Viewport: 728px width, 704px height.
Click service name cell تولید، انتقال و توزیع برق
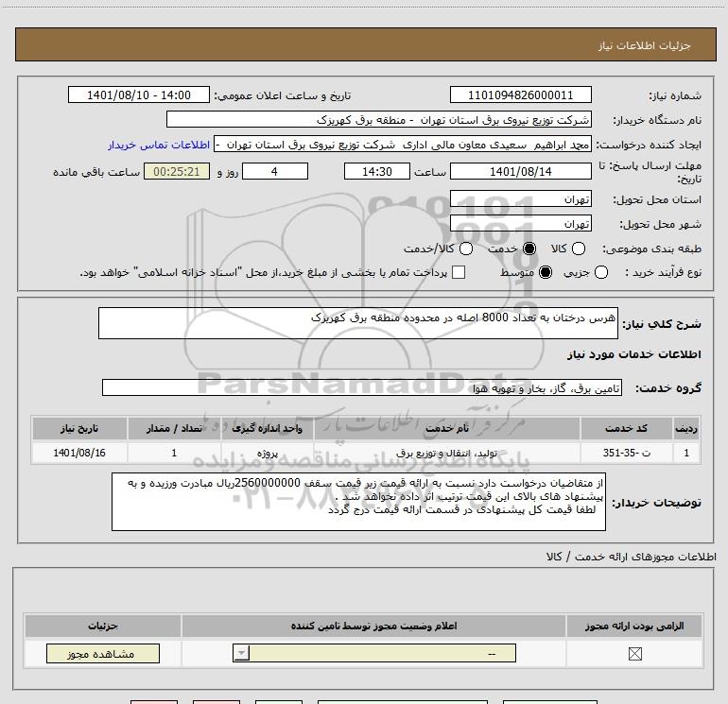pos(447,453)
